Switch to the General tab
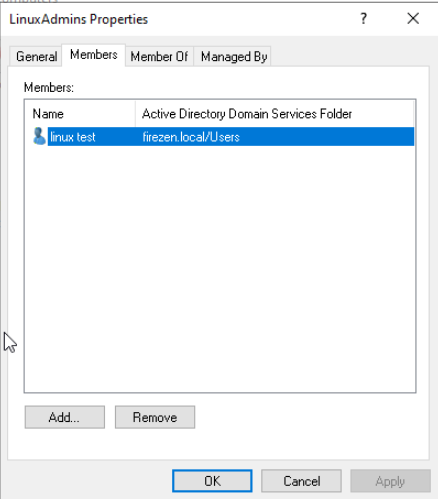 [36, 56]
